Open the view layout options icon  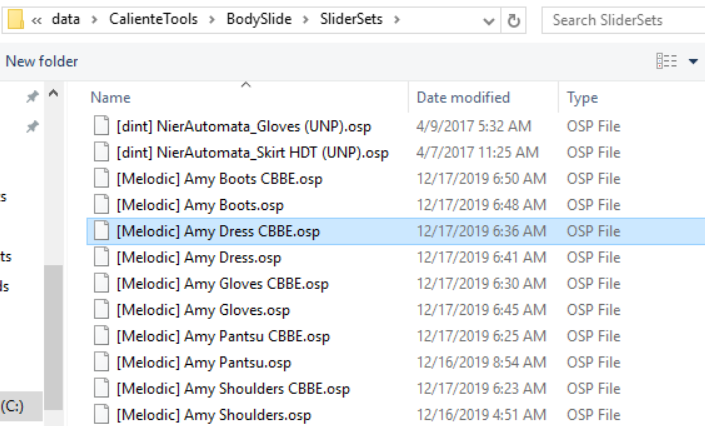pos(666,61)
